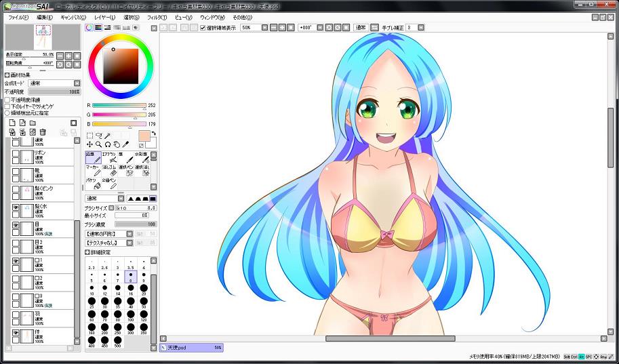Click the delete layer trash icon
619x364 pixels.
coord(43,132)
